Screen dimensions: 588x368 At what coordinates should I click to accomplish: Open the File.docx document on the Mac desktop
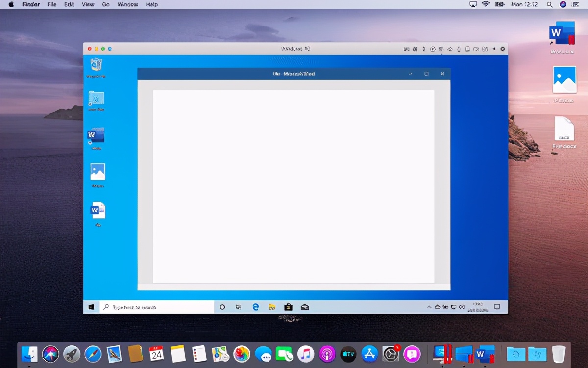(x=564, y=129)
